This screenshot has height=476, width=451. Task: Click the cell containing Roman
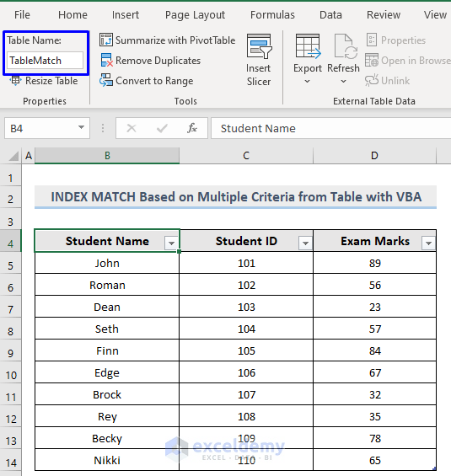point(107,285)
